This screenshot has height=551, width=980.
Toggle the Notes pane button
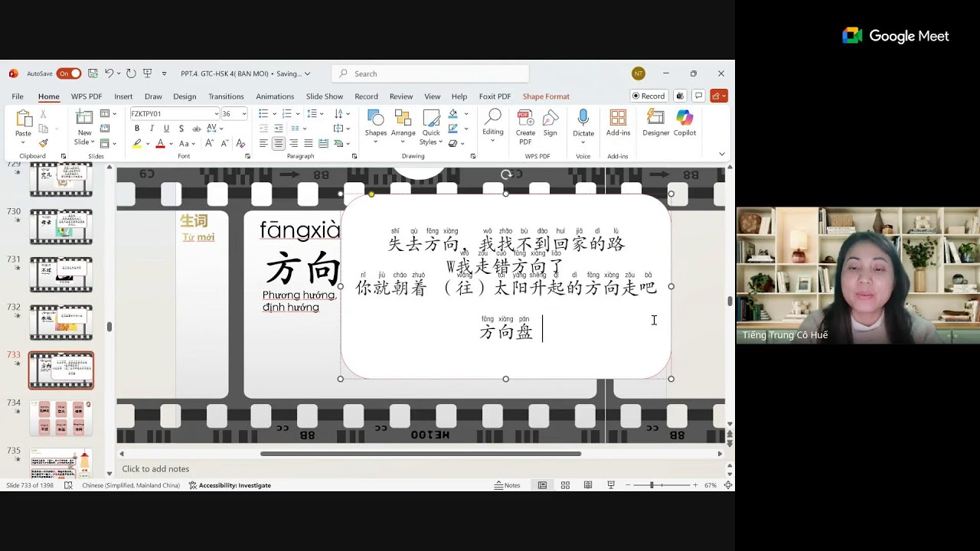507,485
